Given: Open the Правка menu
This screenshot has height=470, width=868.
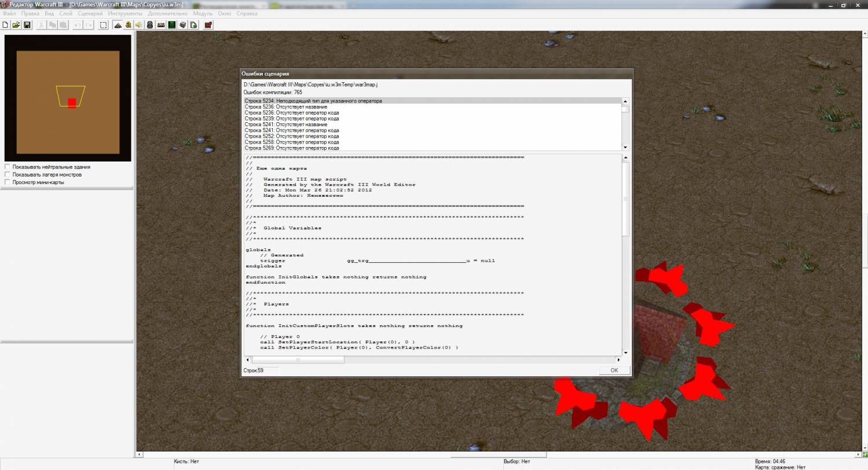Looking at the screenshot, I should pyautogui.click(x=30, y=13).
